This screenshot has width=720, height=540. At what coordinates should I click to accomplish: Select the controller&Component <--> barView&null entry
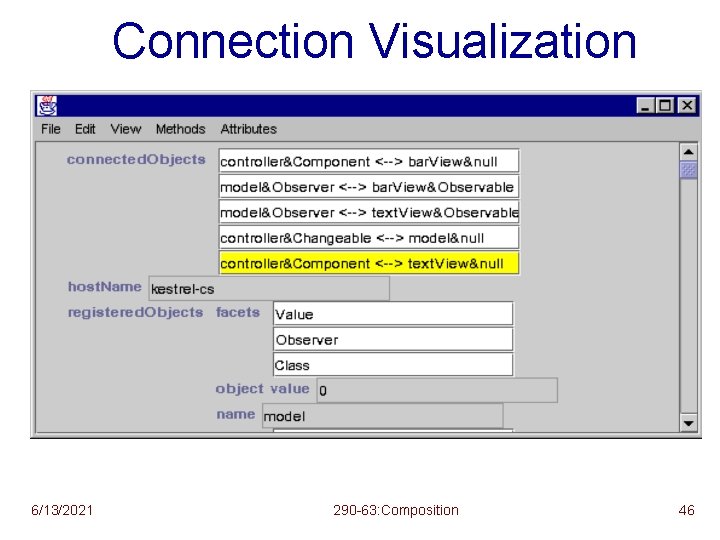[x=369, y=161]
